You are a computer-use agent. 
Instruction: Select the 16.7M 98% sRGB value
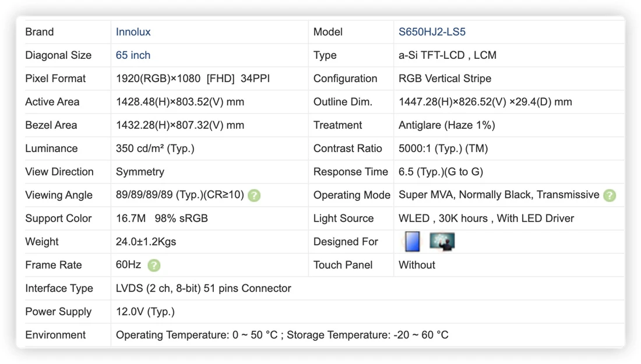pos(161,218)
